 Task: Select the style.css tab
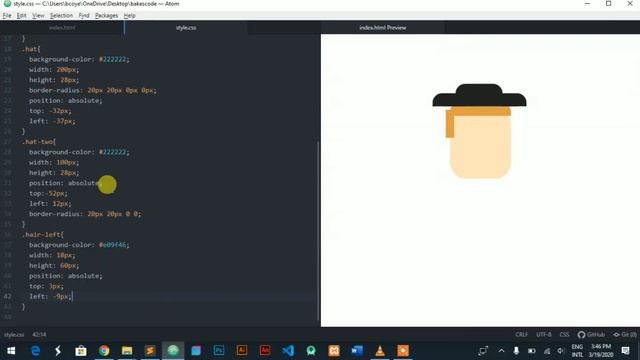[x=186, y=28]
